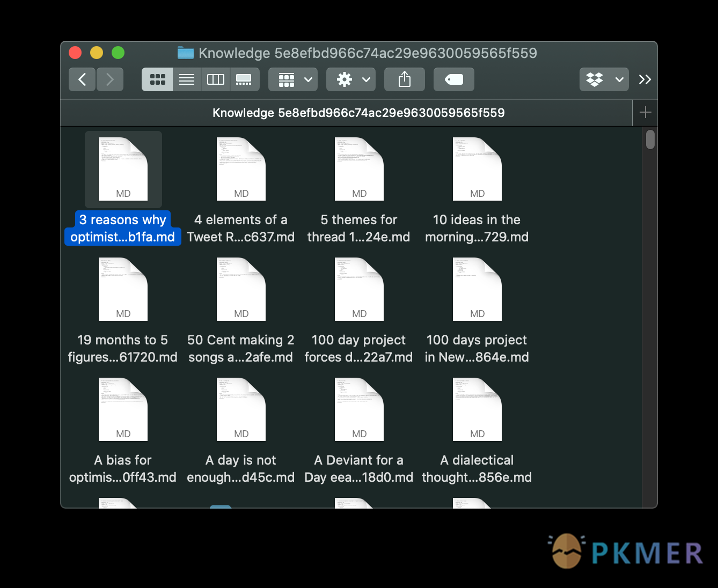The image size is (718, 588).
Task: Click the '5 themes for thread 1...24e.md' filename
Action: (359, 228)
